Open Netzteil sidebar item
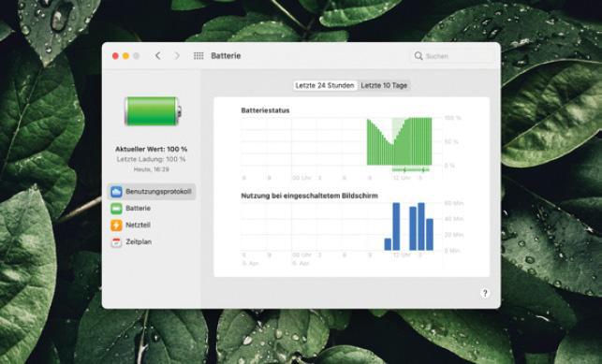The image size is (602, 364). click(152, 226)
